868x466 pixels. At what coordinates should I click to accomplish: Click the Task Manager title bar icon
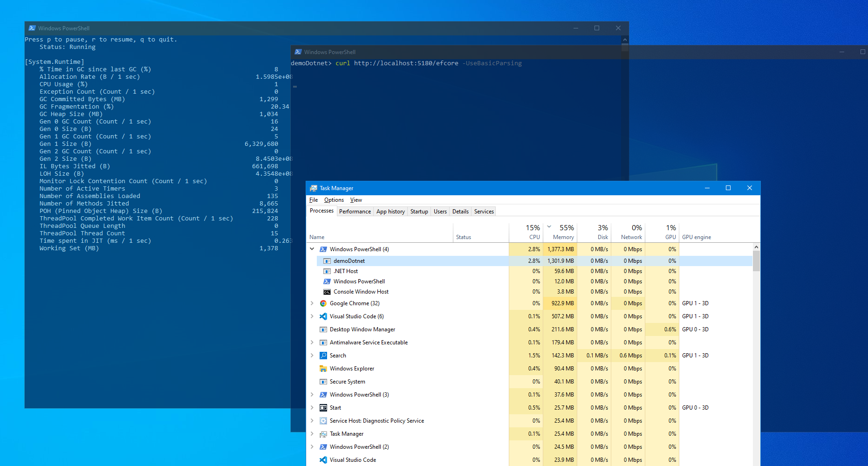(x=314, y=188)
